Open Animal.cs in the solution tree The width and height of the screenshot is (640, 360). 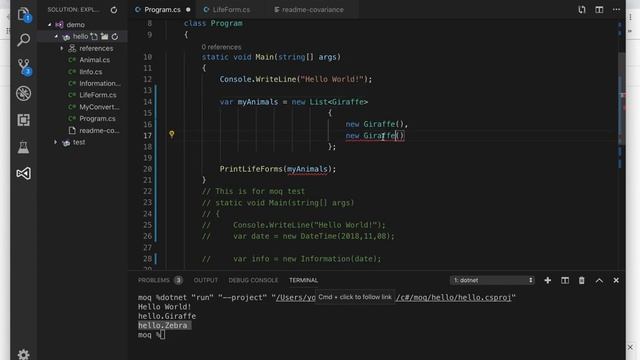click(95, 60)
